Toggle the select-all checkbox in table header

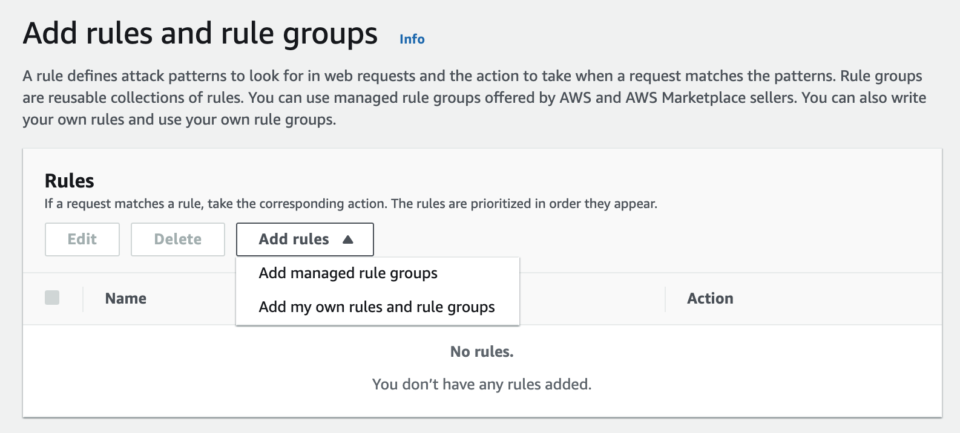pos(52,298)
